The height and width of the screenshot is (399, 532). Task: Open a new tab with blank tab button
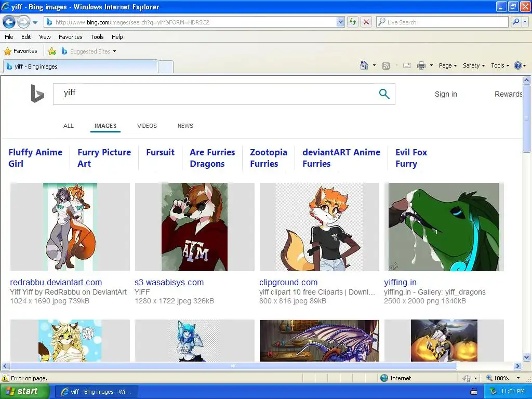click(x=166, y=66)
